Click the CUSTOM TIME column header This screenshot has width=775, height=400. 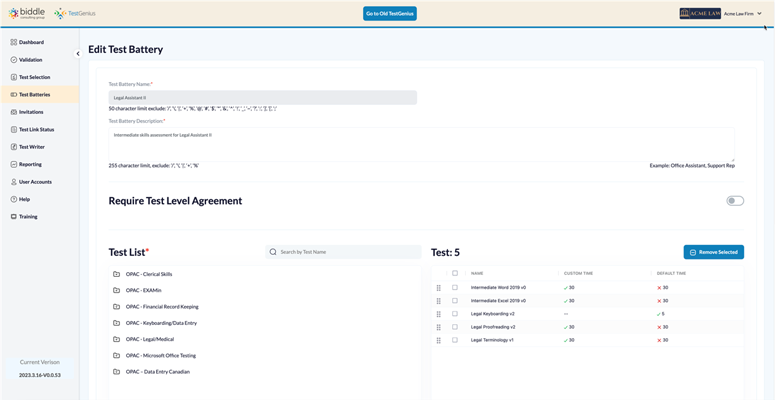pos(578,273)
